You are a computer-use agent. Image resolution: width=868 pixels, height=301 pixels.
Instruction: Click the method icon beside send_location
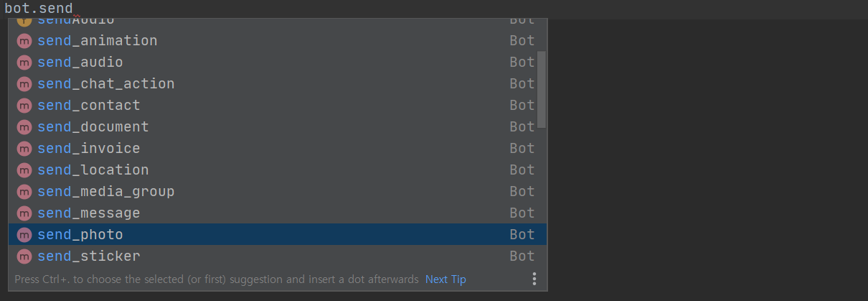point(24,170)
